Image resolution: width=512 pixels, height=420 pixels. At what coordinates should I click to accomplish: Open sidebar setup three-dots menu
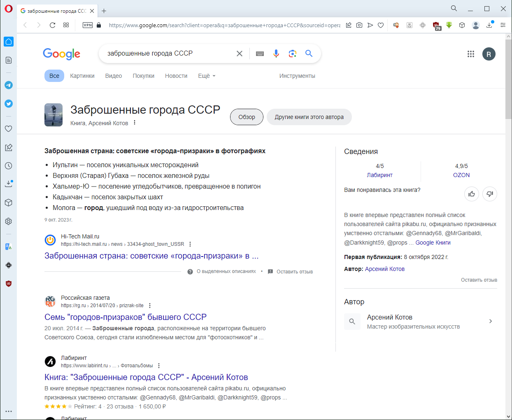[9, 411]
